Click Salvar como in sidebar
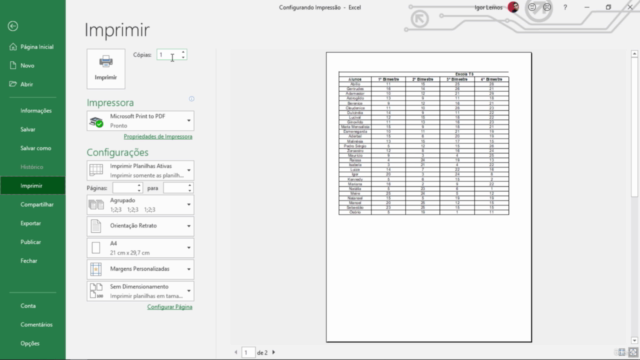 [x=33, y=148]
